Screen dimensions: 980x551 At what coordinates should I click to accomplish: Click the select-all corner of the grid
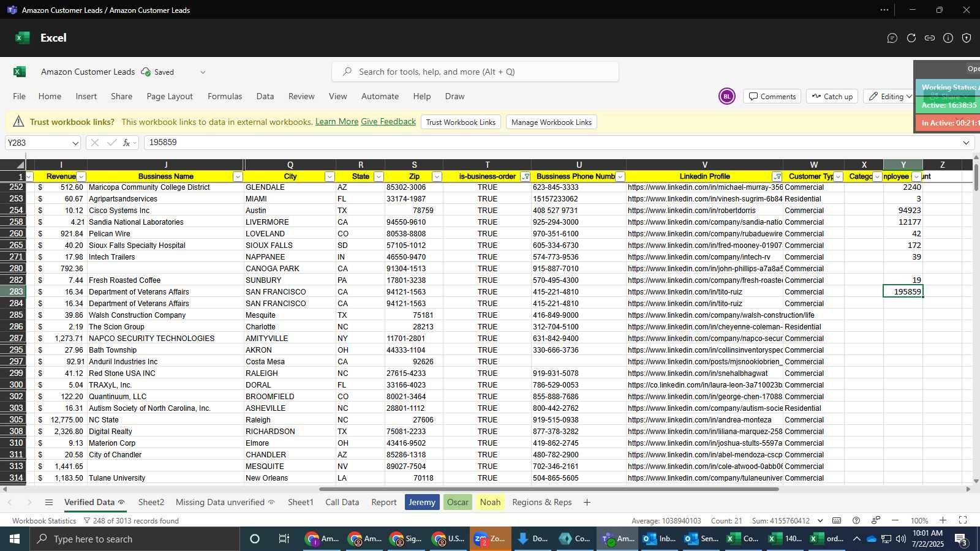(20, 165)
